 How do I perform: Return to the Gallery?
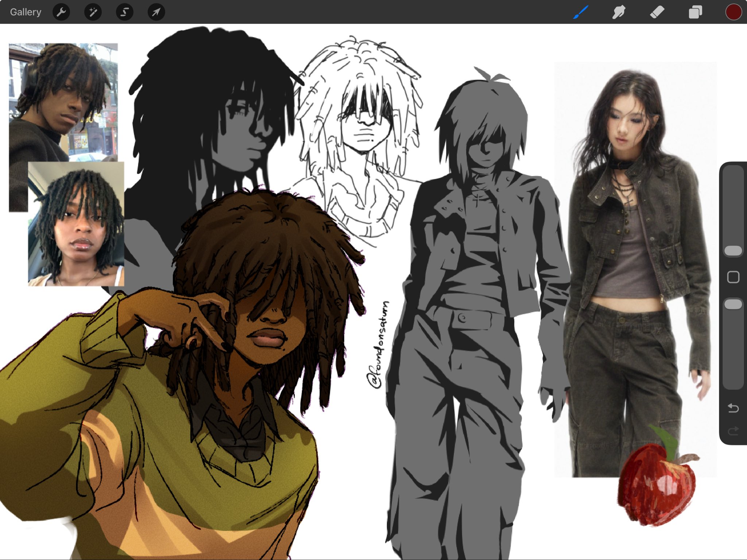(26, 12)
